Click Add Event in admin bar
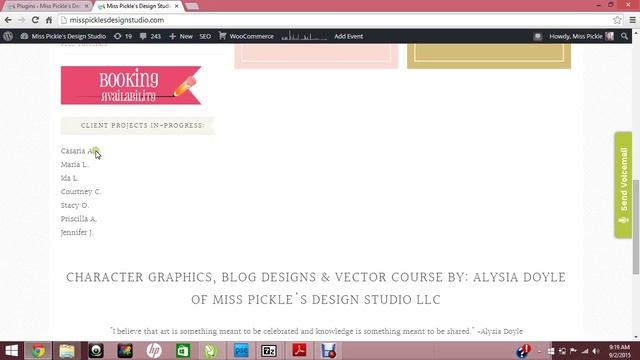 tap(349, 36)
